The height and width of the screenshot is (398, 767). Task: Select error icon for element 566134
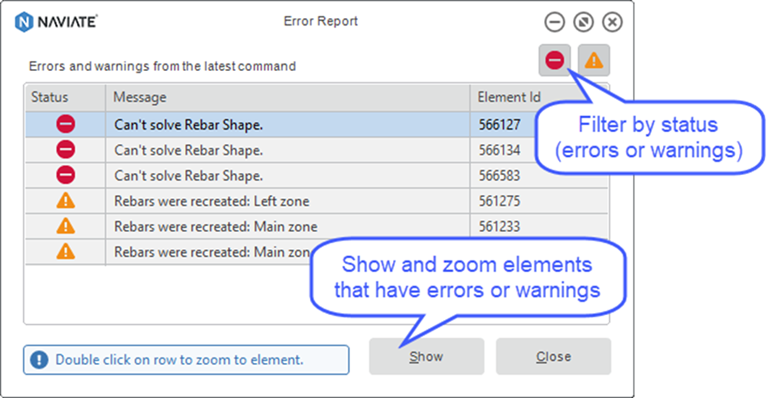click(x=66, y=150)
